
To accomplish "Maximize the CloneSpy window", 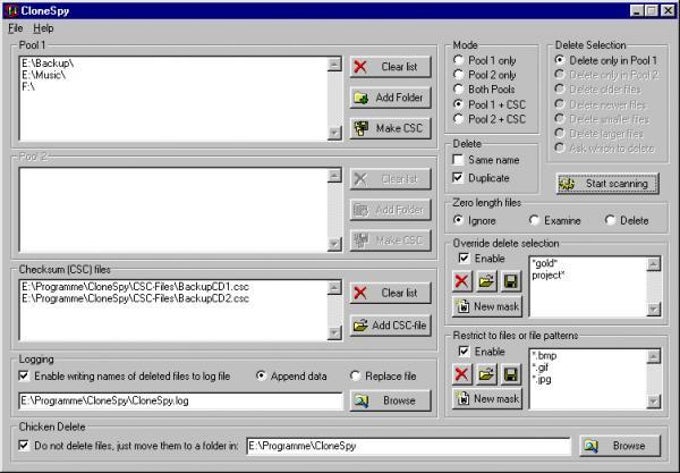I will [651, 11].
